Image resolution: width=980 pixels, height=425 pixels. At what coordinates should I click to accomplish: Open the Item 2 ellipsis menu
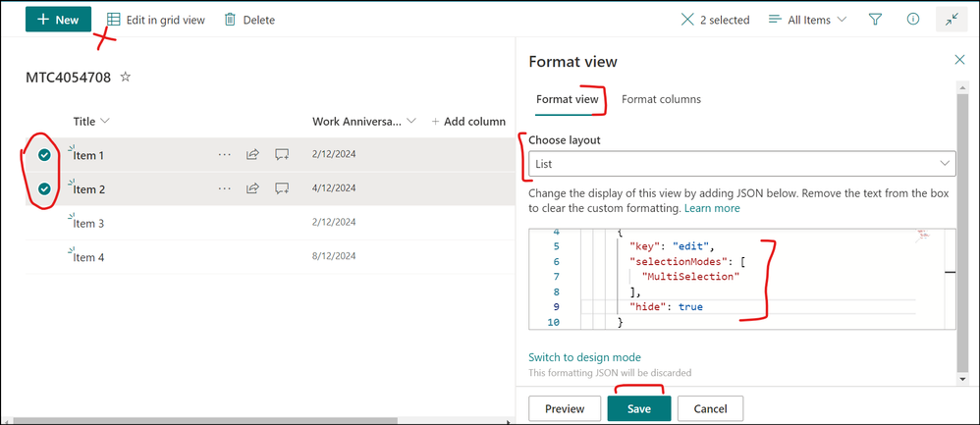pyautogui.click(x=224, y=188)
